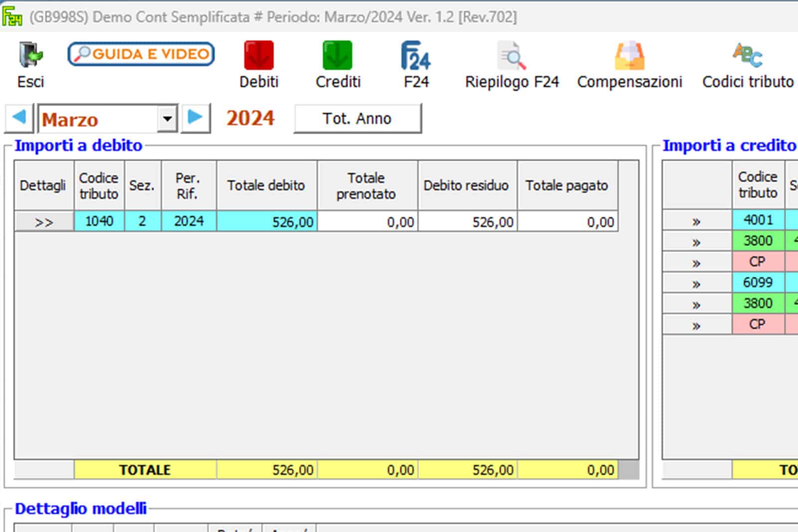
Task: Open details » for credit 6099
Action: click(697, 283)
